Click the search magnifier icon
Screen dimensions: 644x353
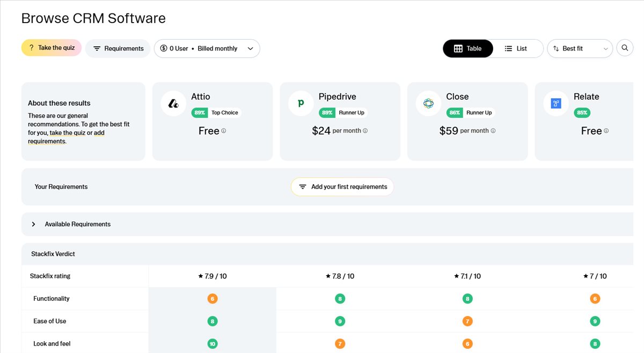coord(625,48)
